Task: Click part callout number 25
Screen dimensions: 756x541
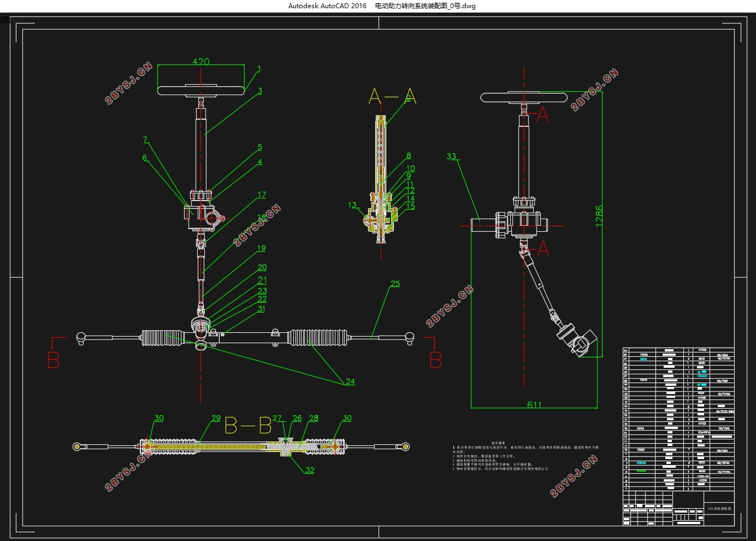Action: click(395, 284)
